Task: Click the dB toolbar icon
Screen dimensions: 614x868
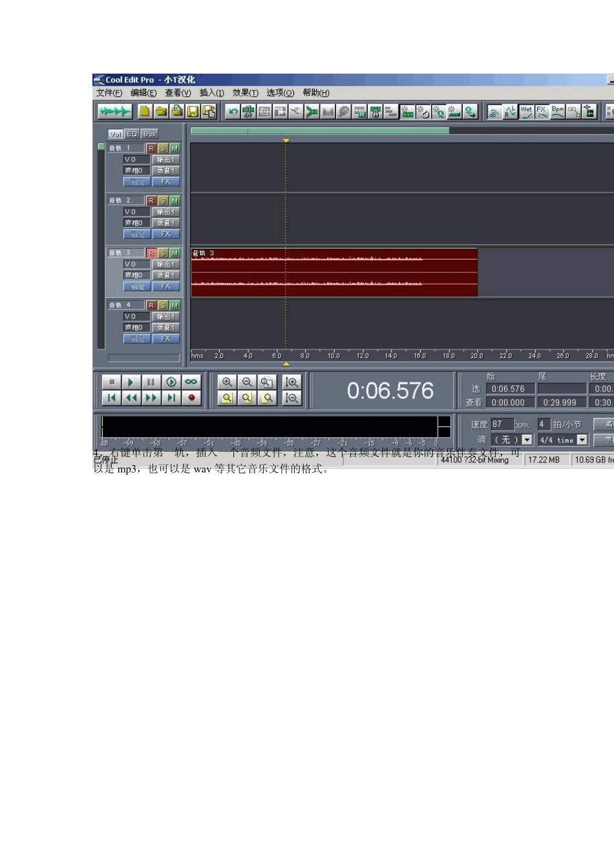Action: (x=494, y=112)
